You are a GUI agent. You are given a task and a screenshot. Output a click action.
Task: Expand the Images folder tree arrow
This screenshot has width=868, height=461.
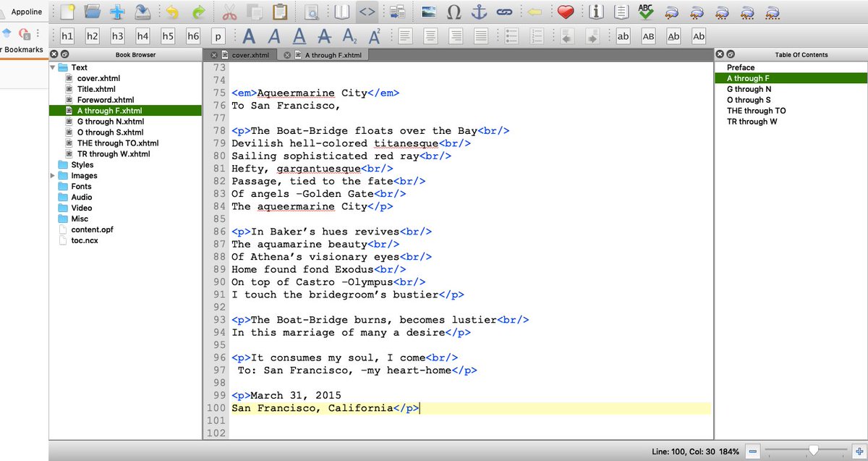pos(53,176)
